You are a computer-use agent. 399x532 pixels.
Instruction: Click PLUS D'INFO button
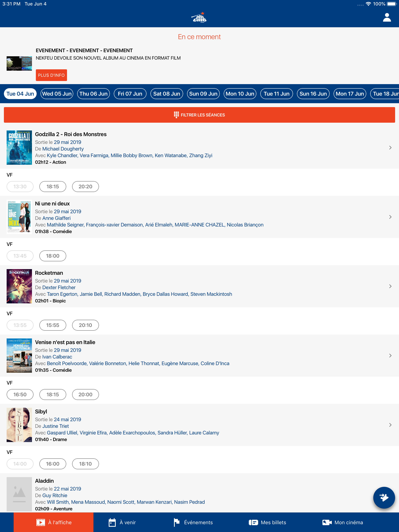[x=51, y=75]
